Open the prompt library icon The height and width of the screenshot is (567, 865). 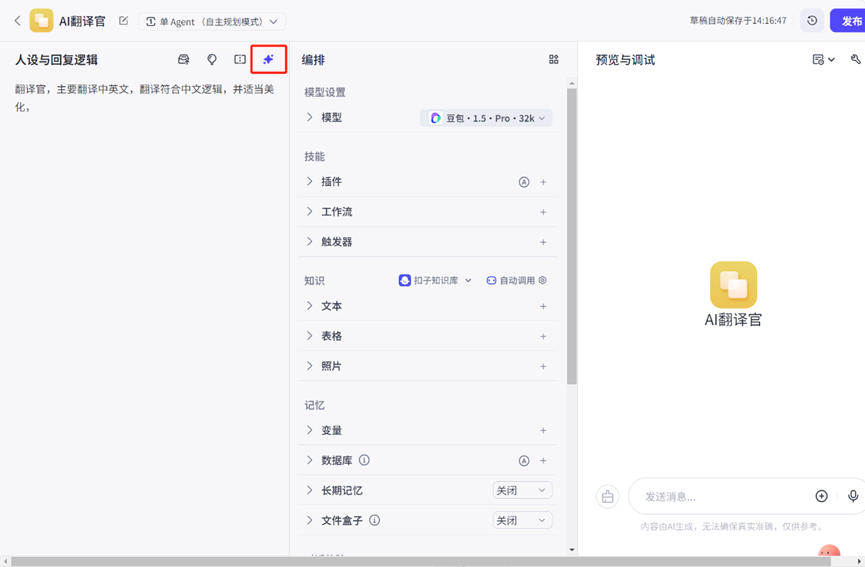click(x=184, y=60)
